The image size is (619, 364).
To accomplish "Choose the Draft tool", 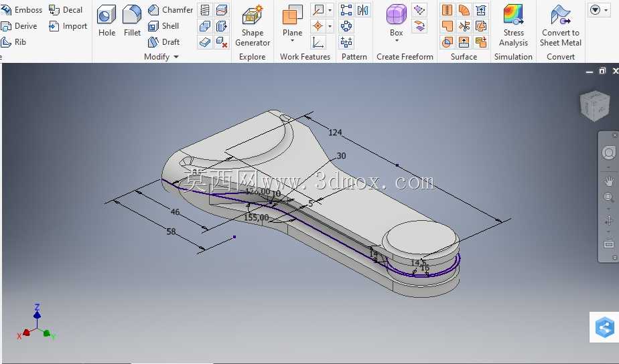I will [164, 41].
